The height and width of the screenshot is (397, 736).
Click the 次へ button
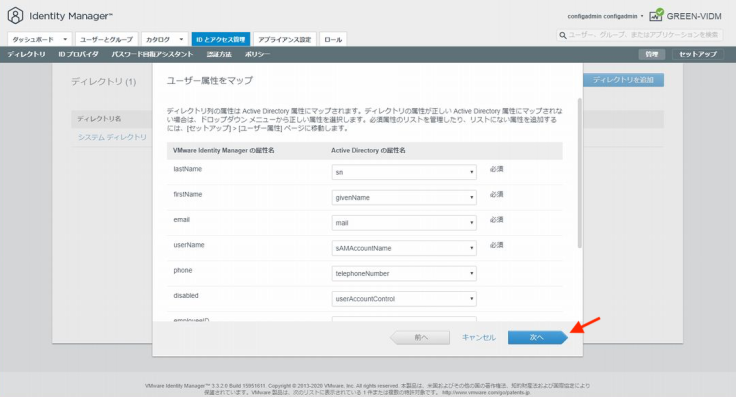[x=537, y=337]
